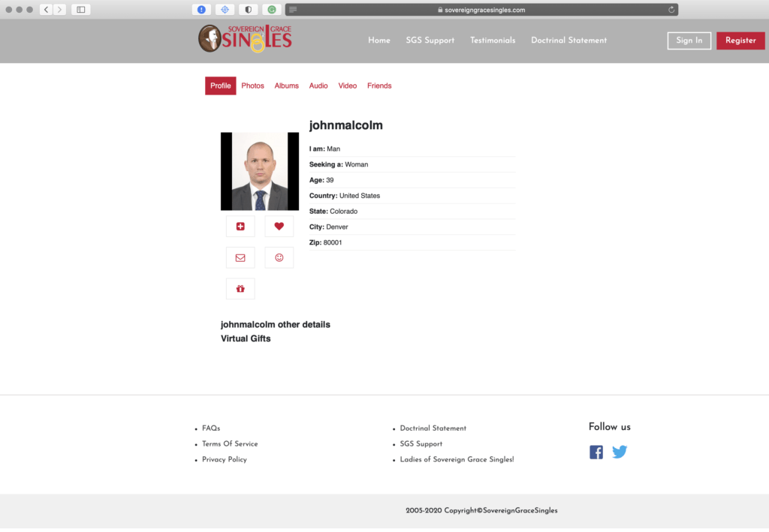This screenshot has height=532, width=769.
Task: Click the 'I am: Man' row
Action: (412, 149)
